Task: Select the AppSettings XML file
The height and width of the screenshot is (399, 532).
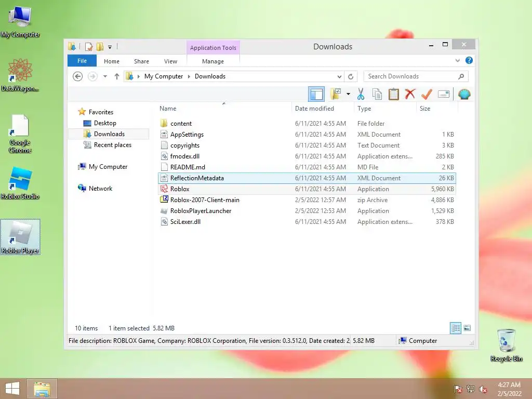Action: click(x=307, y=135)
